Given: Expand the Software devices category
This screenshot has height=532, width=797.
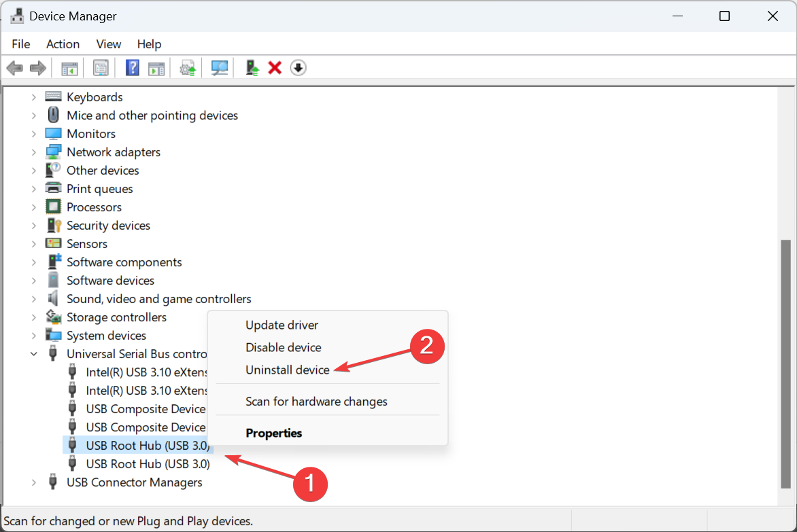Looking at the screenshot, I should (x=33, y=280).
